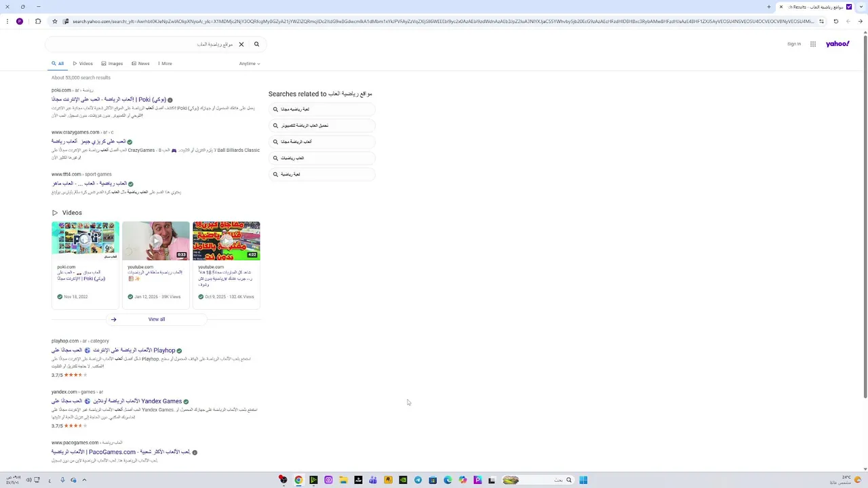The height and width of the screenshot is (488, 868).
Task: Open NVIDIA app from taskbar
Action: tap(403, 480)
